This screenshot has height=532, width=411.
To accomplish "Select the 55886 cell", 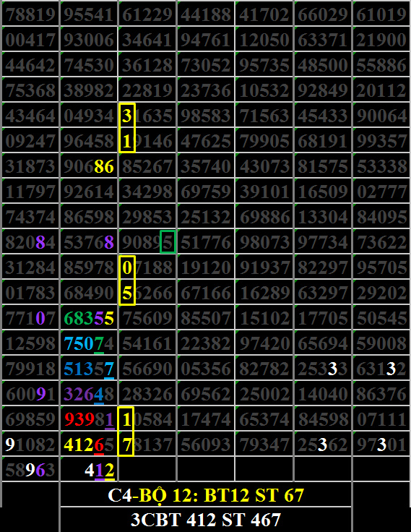I will click(381, 64).
